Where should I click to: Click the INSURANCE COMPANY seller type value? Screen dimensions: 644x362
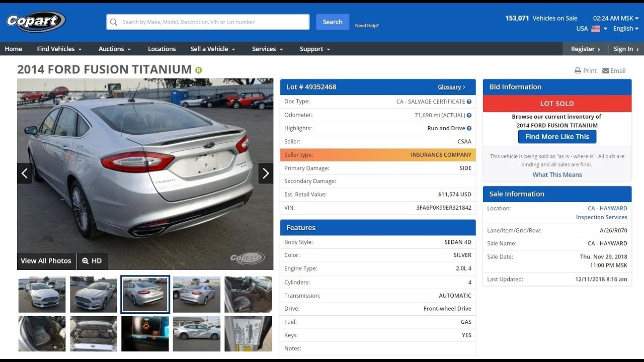441,155
